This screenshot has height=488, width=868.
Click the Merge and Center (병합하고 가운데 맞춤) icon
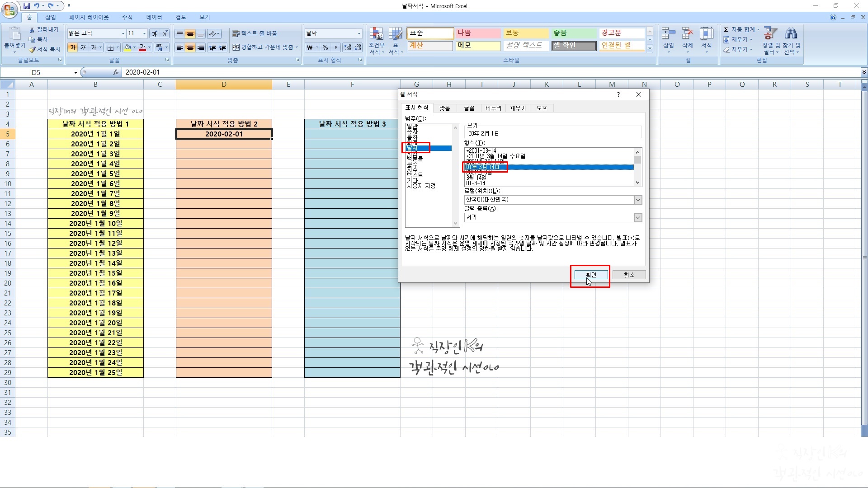pyautogui.click(x=236, y=47)
